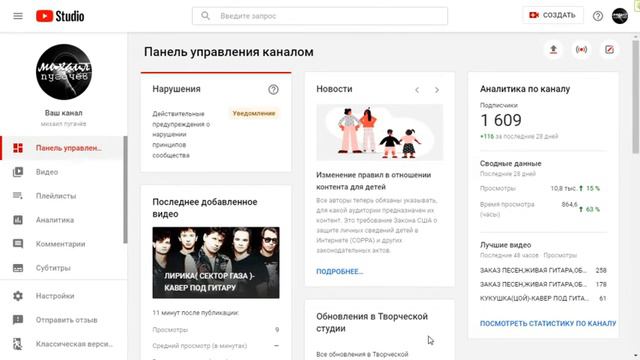
Task: Show previous news item with left chevron
Action: (x=417, y=90)
